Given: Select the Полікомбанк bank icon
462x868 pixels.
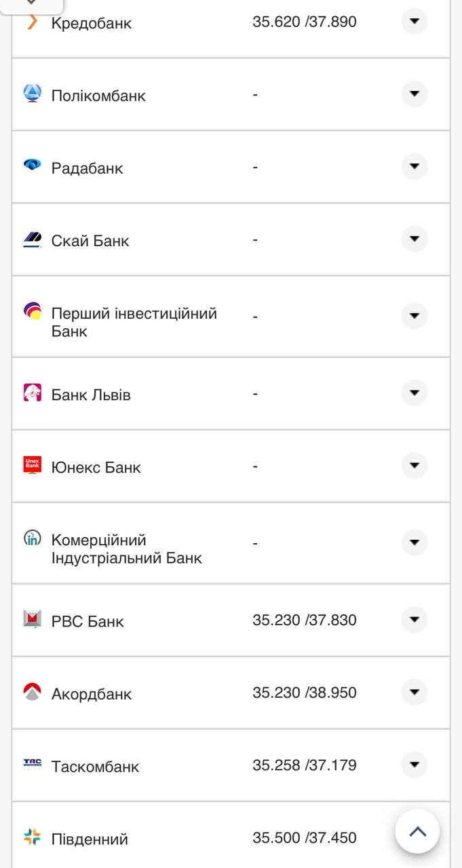Looking at the screenshot, I should coord(31,94).
